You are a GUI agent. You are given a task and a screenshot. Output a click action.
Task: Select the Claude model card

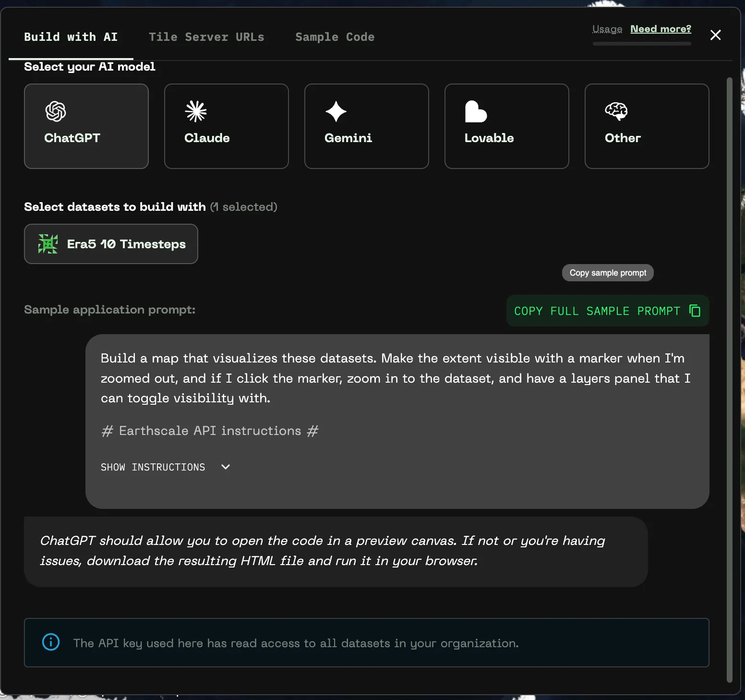(x=226, y=126)
